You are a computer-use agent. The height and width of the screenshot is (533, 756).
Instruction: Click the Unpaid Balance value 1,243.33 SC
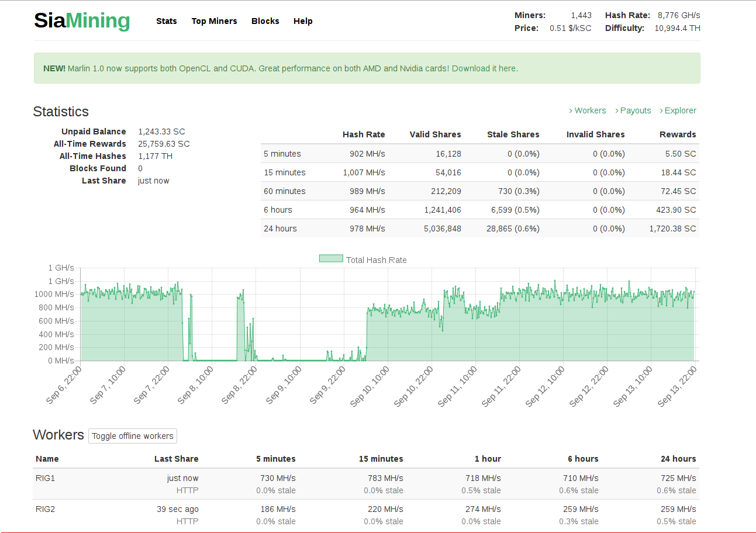(161, 131)
